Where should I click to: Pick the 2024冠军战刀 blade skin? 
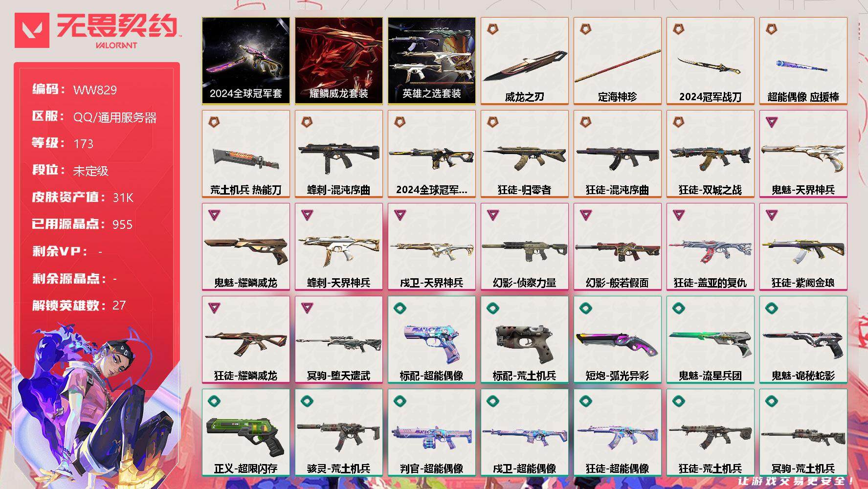click(x=710, y=61)
